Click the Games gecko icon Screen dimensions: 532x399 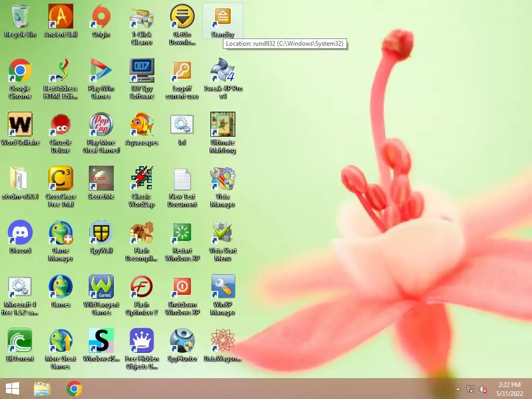click(60, 286)
